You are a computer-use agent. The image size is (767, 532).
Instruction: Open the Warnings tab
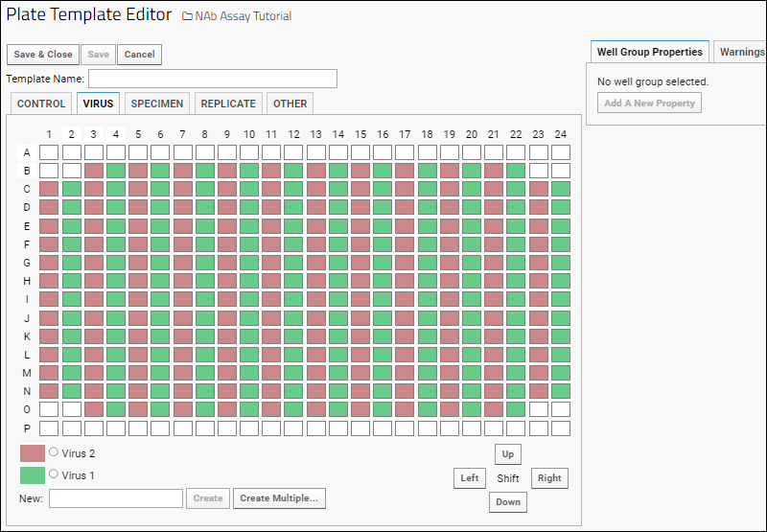pos(741,52)
